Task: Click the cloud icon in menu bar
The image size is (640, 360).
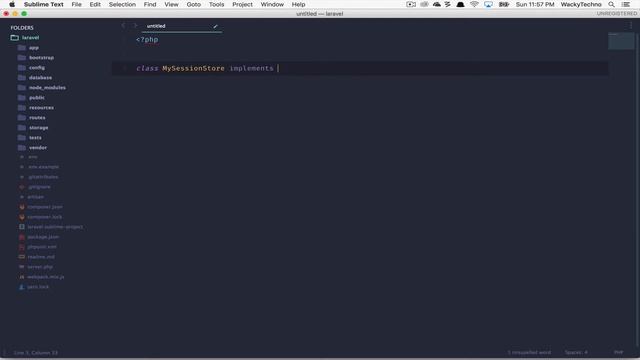Action: pos(437,4)
